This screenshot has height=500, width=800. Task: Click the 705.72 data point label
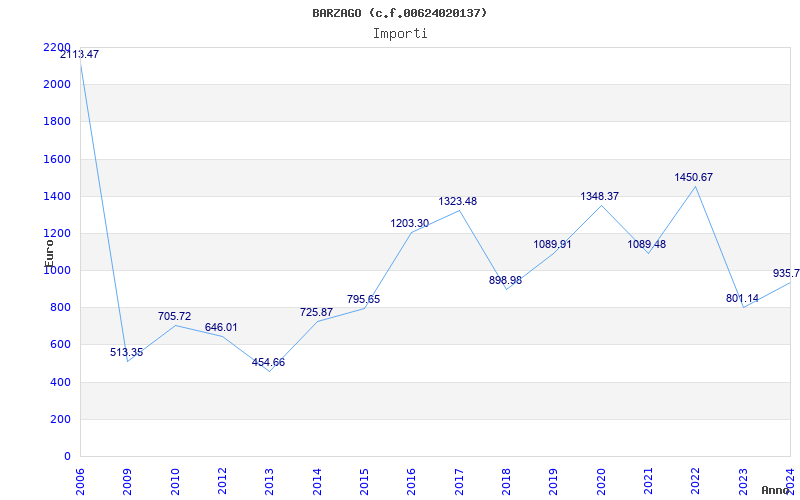(174, 316)
